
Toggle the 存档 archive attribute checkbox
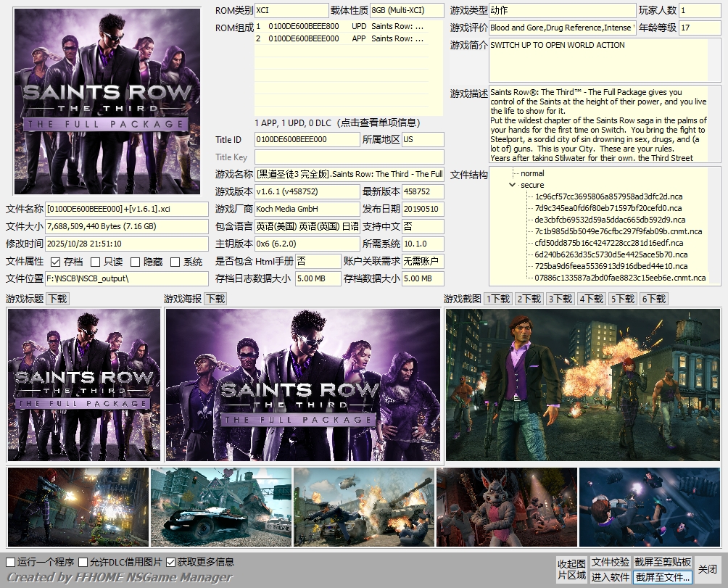click(x=56, y=262)
